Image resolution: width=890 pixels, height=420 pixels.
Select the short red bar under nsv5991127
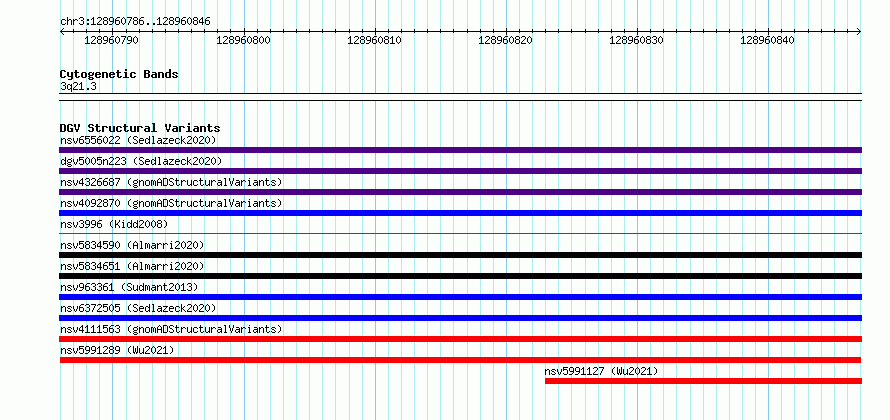pos(703,381)
